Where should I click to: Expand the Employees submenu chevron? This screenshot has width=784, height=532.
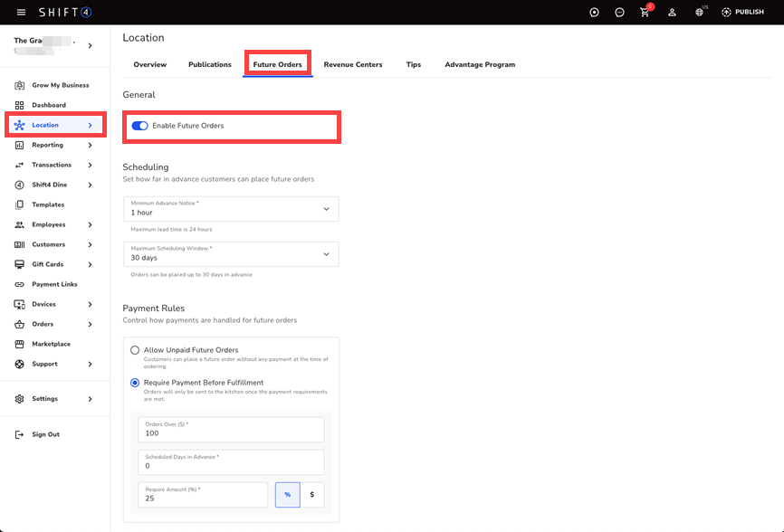(x=90, y=224)
